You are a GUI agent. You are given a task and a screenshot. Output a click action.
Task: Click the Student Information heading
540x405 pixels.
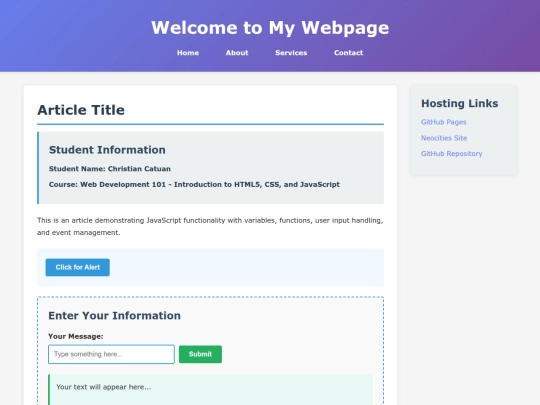pos(107,150)
